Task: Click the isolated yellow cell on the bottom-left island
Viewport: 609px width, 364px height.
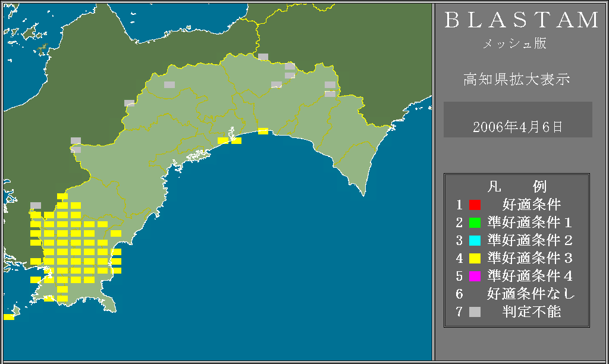Action: click(x=9, y=317)
